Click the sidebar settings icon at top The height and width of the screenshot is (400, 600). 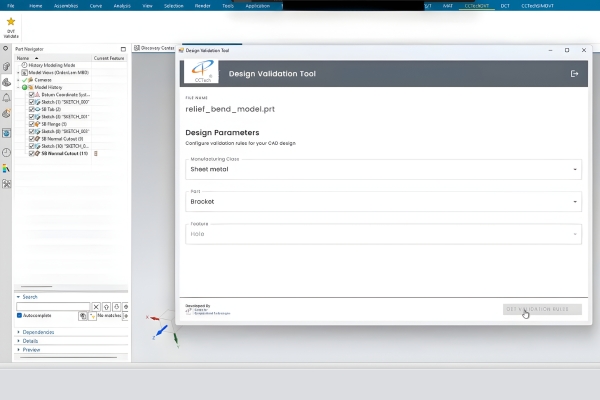pyautogui.click(x=5, y=49)
